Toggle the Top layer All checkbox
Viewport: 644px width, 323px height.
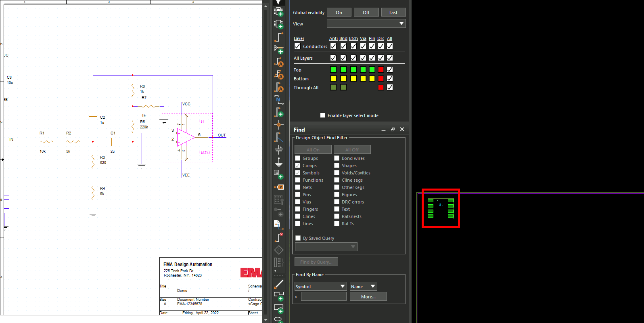(390, 69)
